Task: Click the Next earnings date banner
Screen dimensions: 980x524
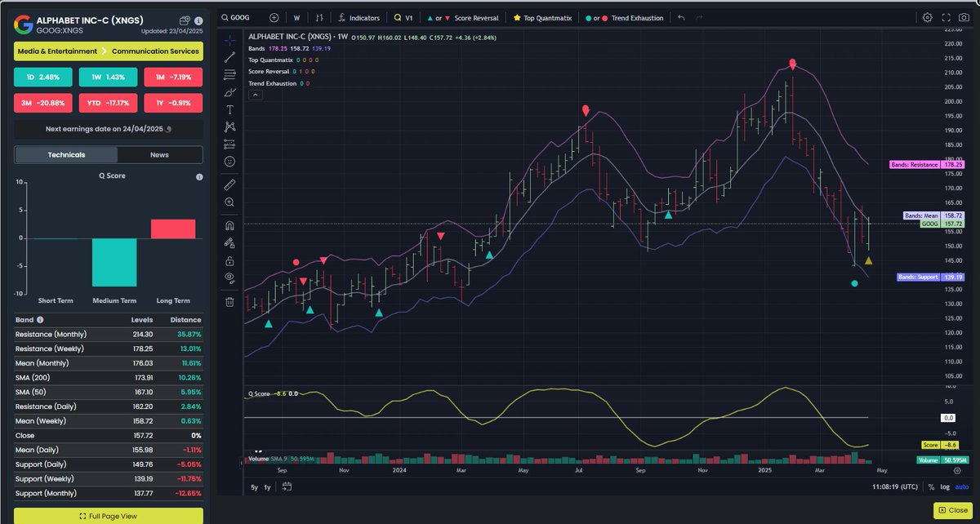Action: click(109, 129)
